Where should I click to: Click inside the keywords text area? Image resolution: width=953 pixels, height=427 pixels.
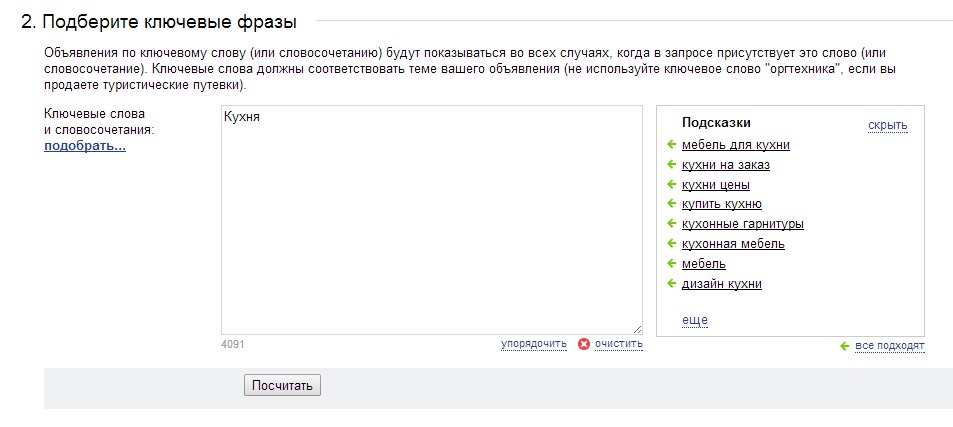431,220
